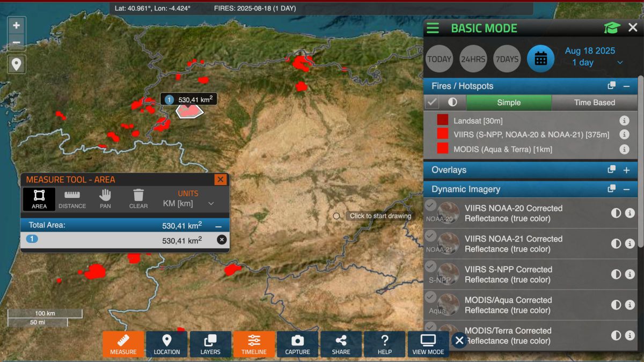644x362 pixels.
Task: Remove measurement entry 1 with its x button
Action: (x=221, y=239)
